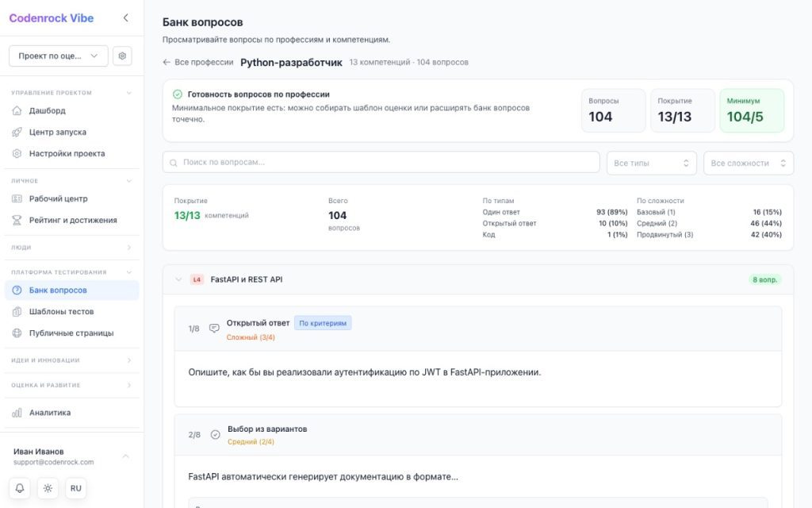Toggle theme with the sun icon
This screenshot has height=508, width=812.
(48, 488)
